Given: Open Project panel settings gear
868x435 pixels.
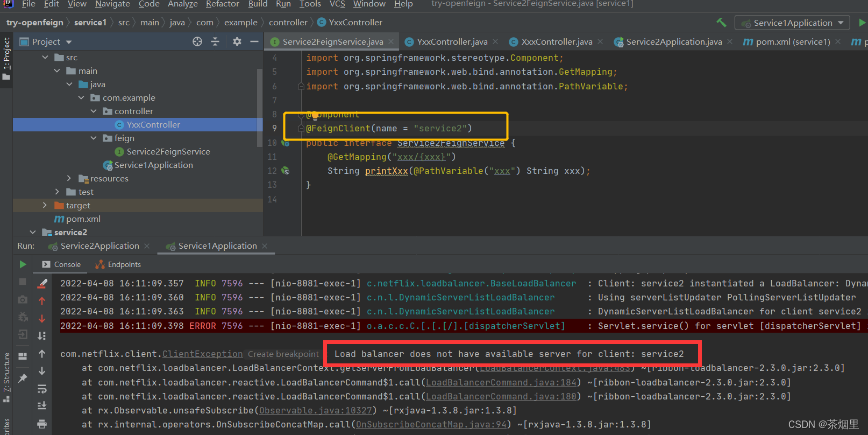Looking at the screenshot, I should (237, 41).
